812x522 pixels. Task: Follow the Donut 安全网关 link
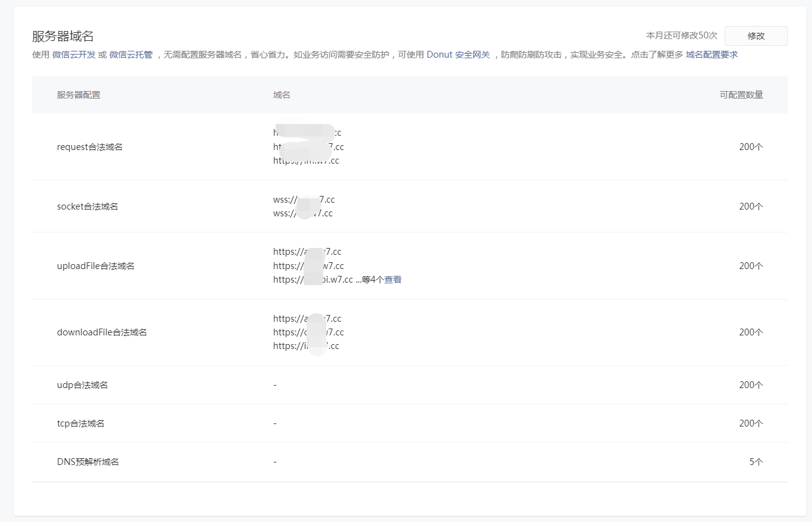click(458, 55)
